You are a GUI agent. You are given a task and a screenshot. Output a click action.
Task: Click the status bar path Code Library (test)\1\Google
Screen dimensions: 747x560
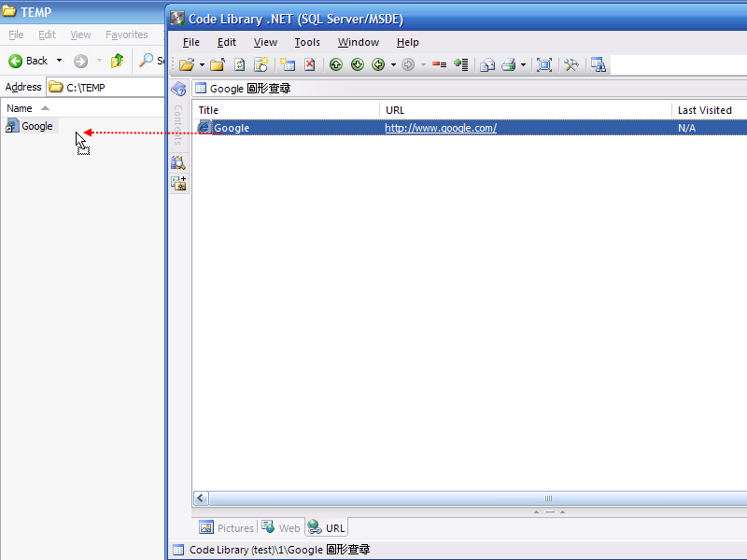tap(279, 550)
